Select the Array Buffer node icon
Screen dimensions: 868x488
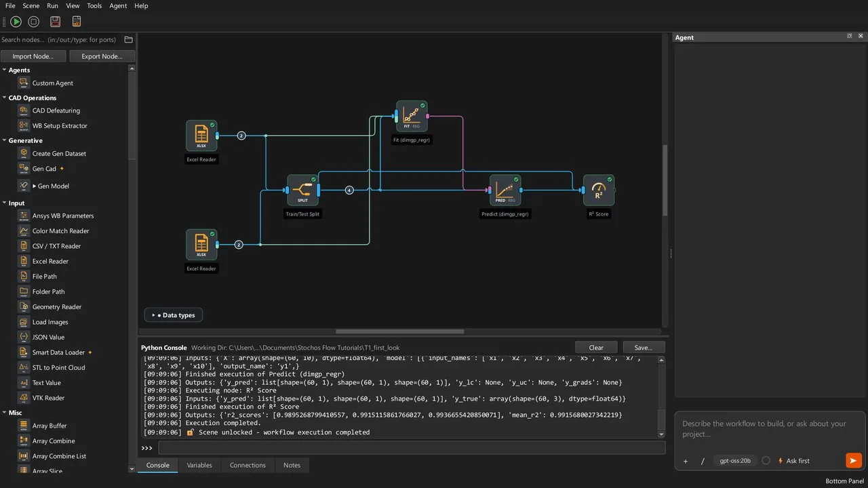(24, 426)
